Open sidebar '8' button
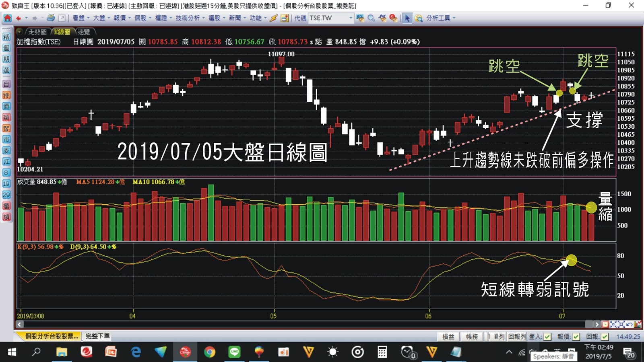Viewport: 644px width, 362px height. pyautogui.click(x=6, y=173)
